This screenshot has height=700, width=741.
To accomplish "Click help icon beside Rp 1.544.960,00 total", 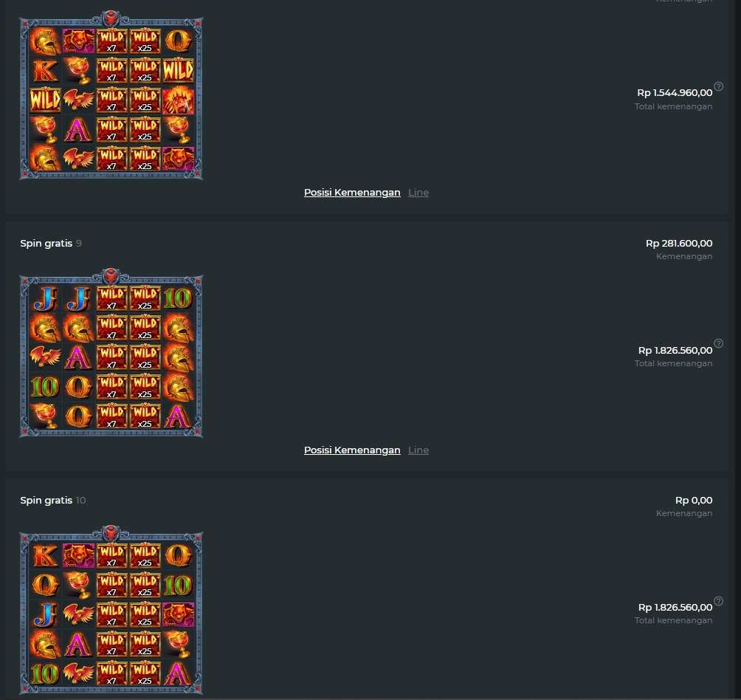I will (x=718, y=86).
